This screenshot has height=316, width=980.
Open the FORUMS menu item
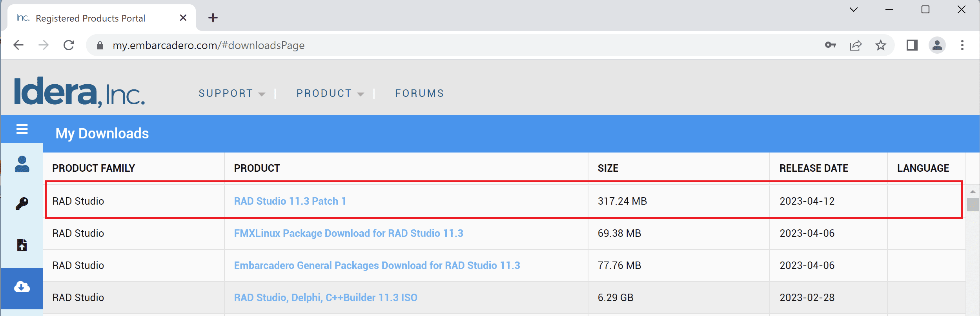[x=419, y=93]
